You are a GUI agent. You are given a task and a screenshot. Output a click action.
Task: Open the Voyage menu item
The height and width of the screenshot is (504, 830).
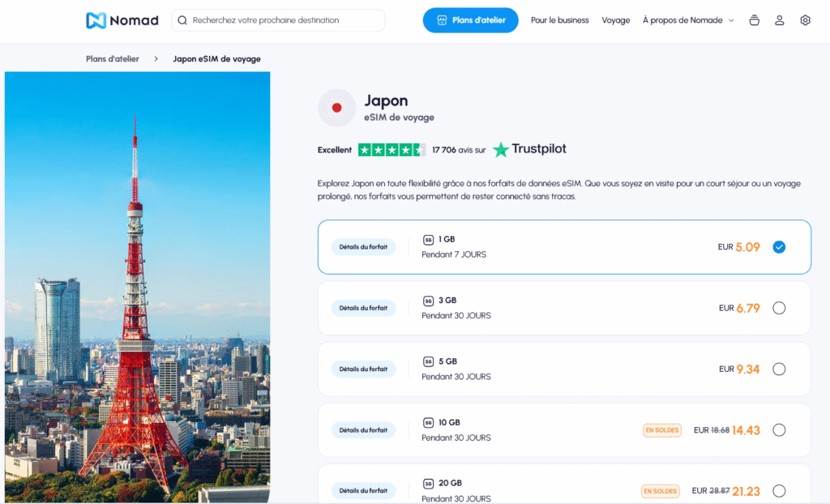click(616, 19)
